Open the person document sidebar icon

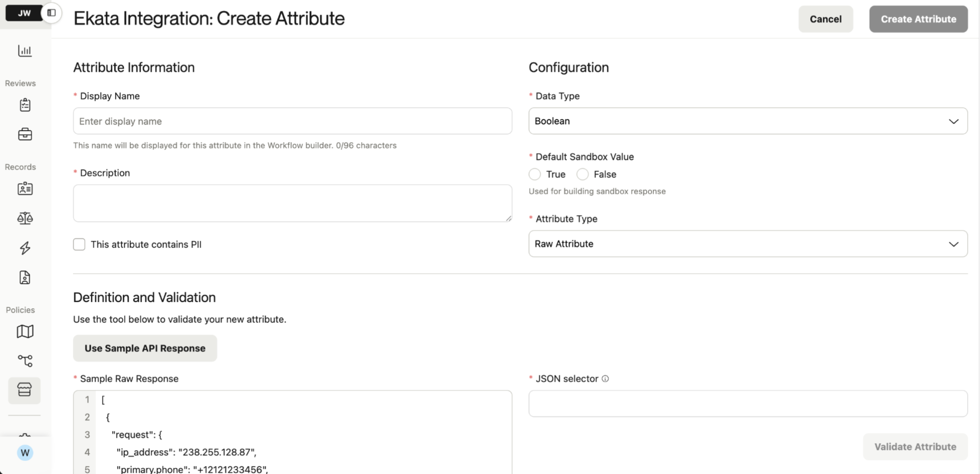pos(25,277)
